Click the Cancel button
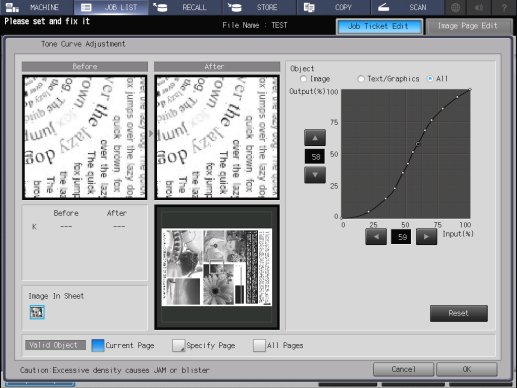The image size is (517, 388). 403,369
